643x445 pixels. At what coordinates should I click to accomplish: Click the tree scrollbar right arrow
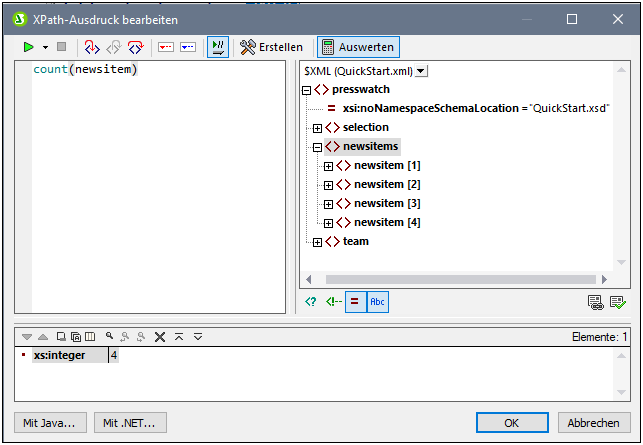point(604,279)
